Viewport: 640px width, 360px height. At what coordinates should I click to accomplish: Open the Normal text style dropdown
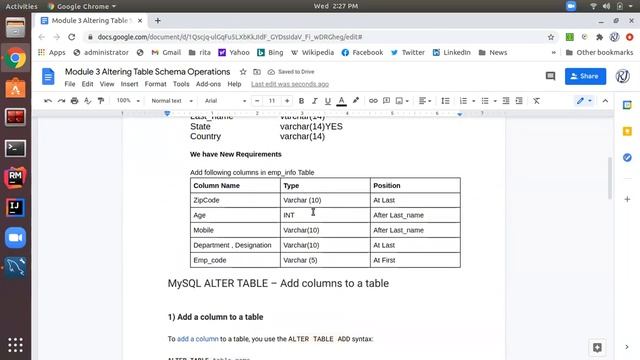tap(171, 101)
